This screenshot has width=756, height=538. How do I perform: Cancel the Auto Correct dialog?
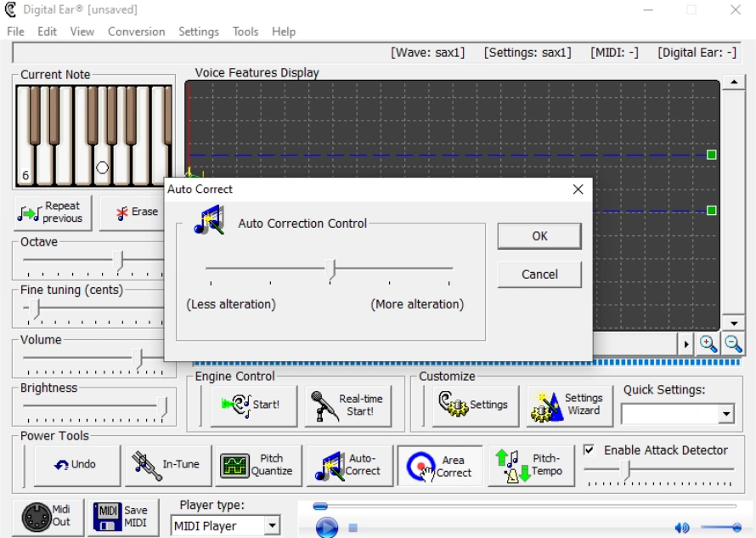539,275
